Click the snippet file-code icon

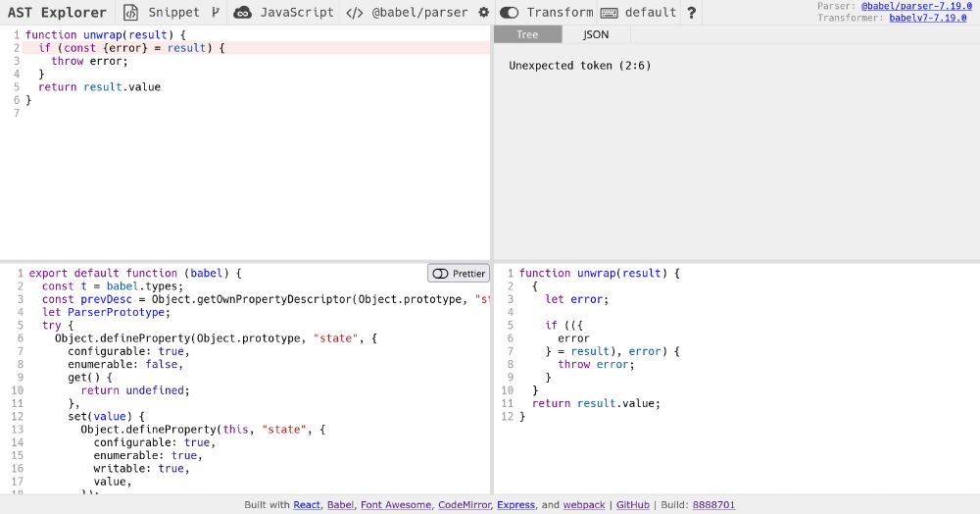pos(130,13)
